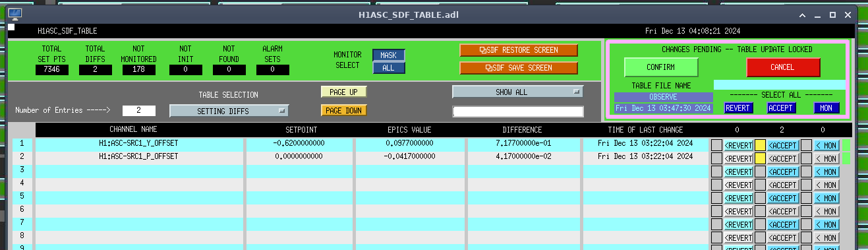Select channel name H1:ASC-SRC1_P_OFFSET
Screen dimensions: 868x250
click(138, 156)
